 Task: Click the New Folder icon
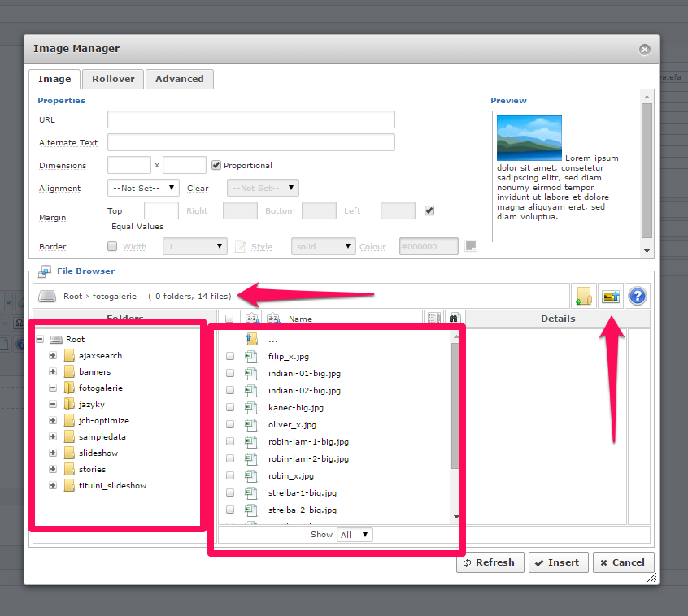(582, 297)
